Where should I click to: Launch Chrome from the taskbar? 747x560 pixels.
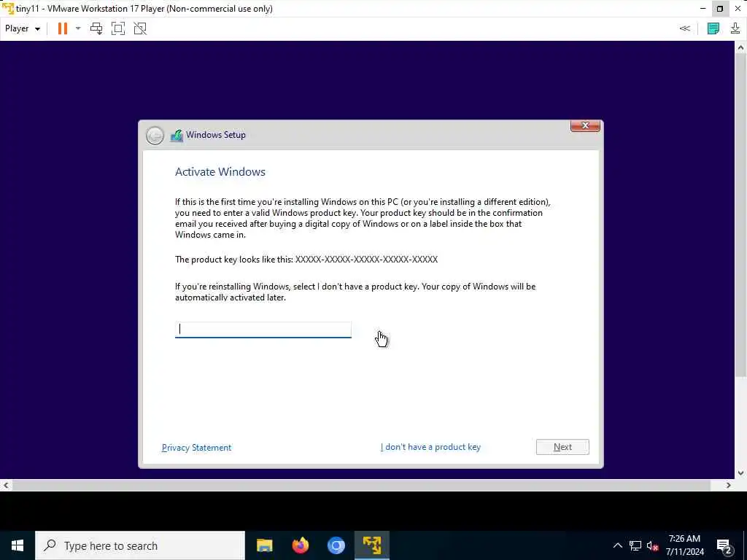(x=336, y=545)
